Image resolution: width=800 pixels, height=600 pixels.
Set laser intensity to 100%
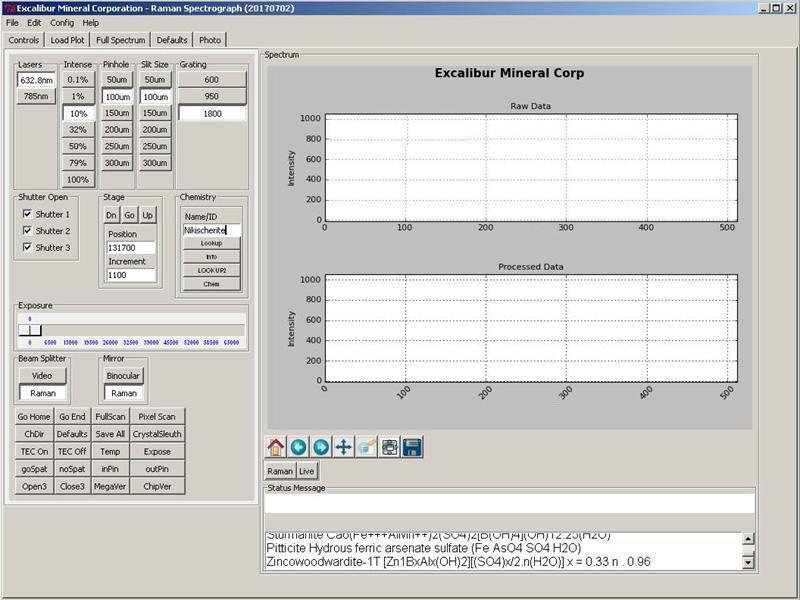78,180
